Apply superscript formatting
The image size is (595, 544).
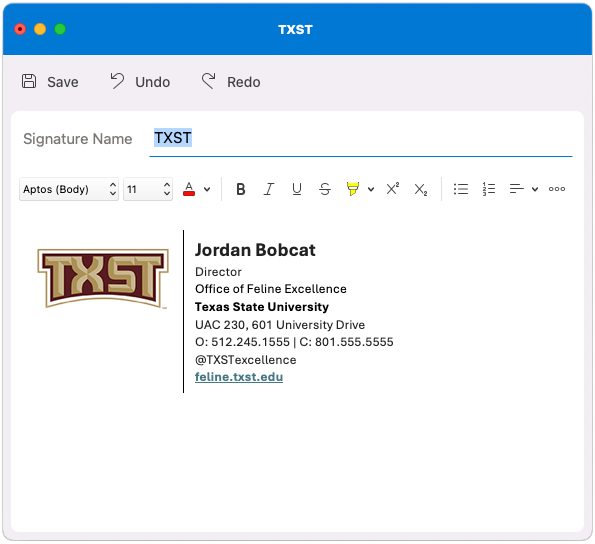(x=393, y=189)
